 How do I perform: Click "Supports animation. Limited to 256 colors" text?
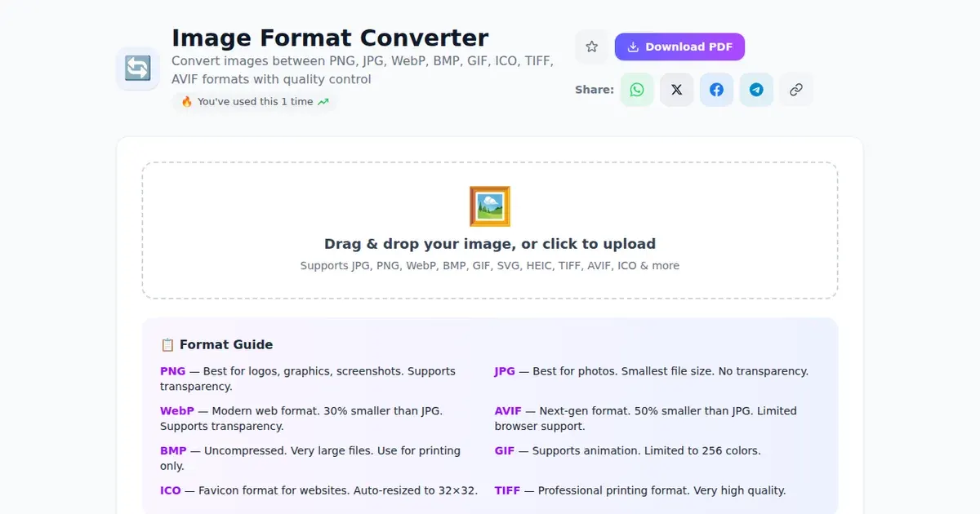tap(646, 451)
